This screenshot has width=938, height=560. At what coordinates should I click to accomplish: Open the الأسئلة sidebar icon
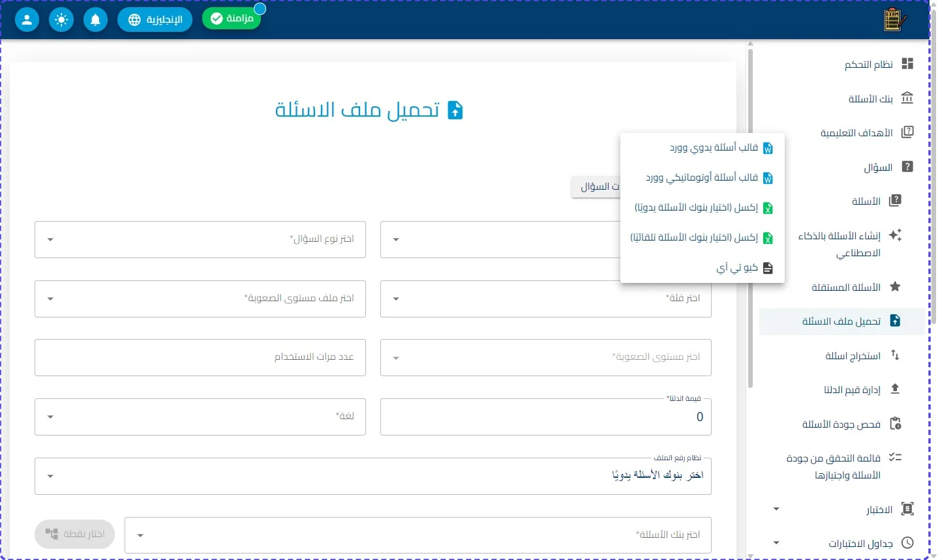[896, 201]
